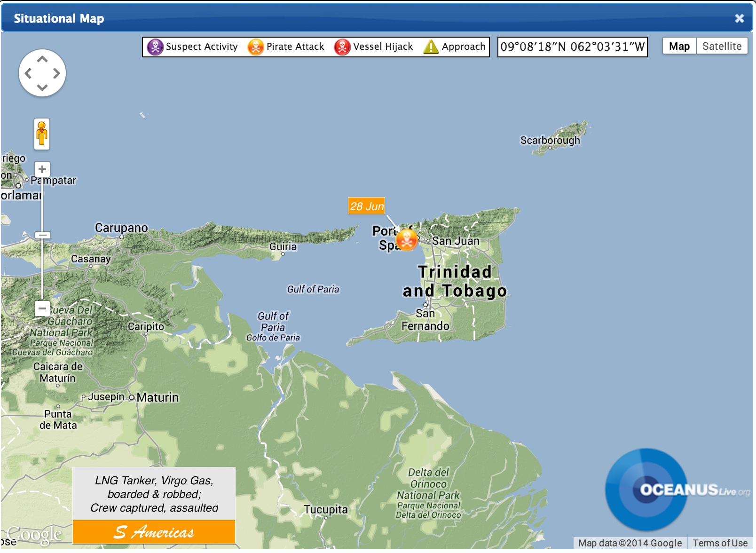Click the Pampatar town label
The width and height of the screenshot is (756, 553).
click(x=53, y=181)
